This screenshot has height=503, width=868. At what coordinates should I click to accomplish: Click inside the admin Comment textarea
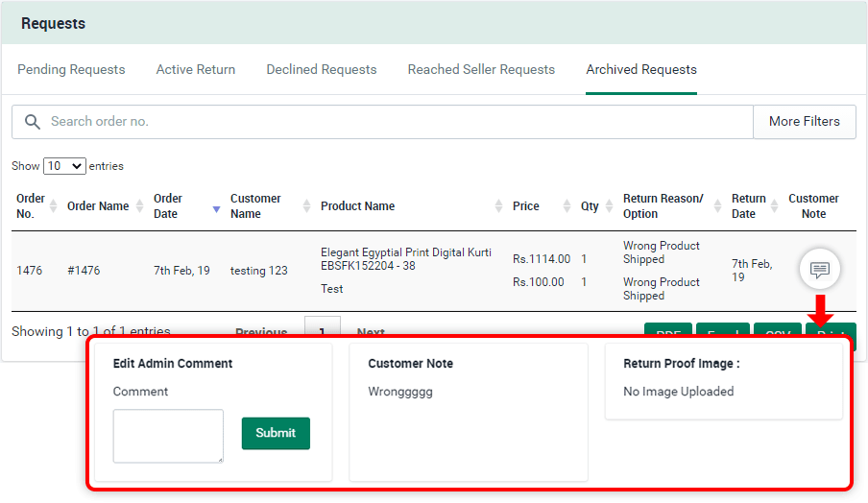click(168, 436)
